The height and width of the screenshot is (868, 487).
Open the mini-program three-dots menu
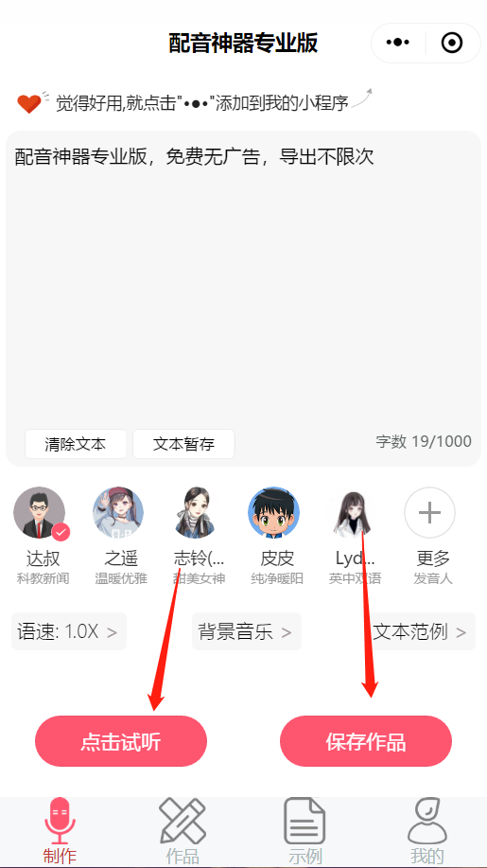(398, 43)
